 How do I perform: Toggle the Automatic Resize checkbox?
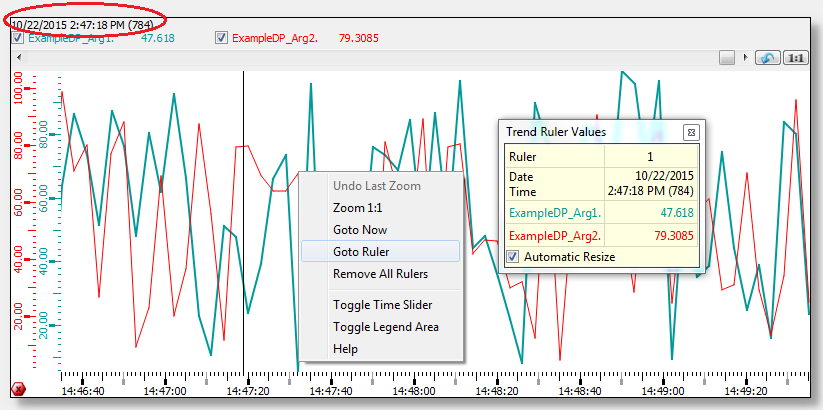tap(513, 257)
